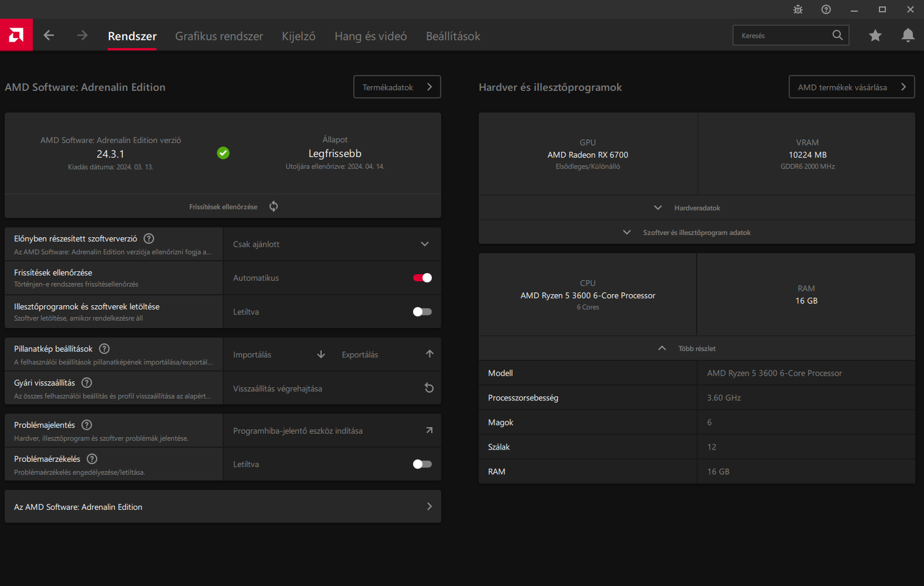This screenshot has width=924, height=586.
Task: Switch to Kijelző tab
Action: click(x=299, y=36)
